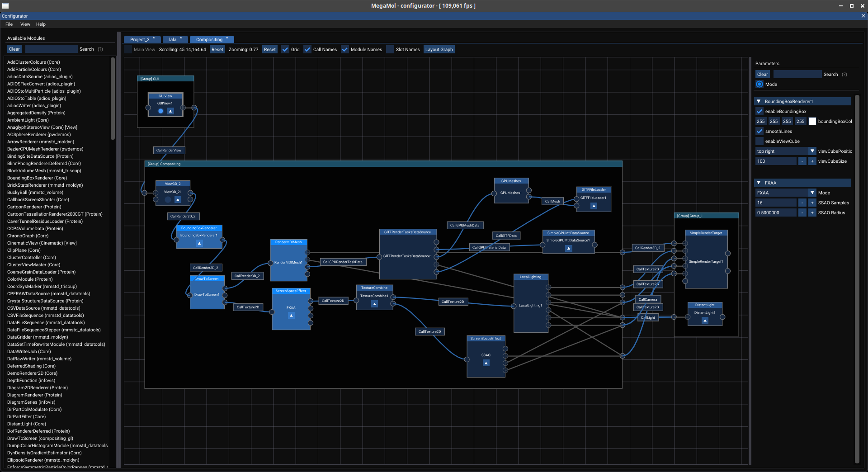The height and width of the screenshot is (472, 868).
Task: Click the help (?) icon beside parameter Search
Action: click(x=844, y=75)
